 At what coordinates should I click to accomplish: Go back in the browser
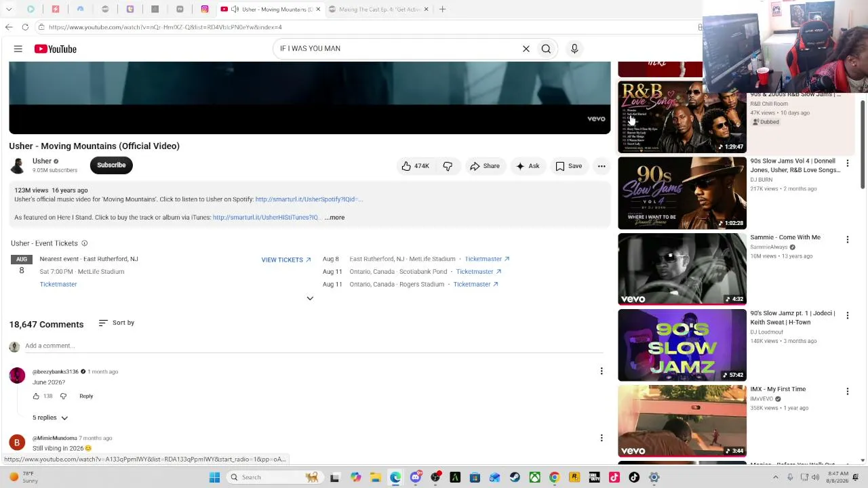(9, 27)
